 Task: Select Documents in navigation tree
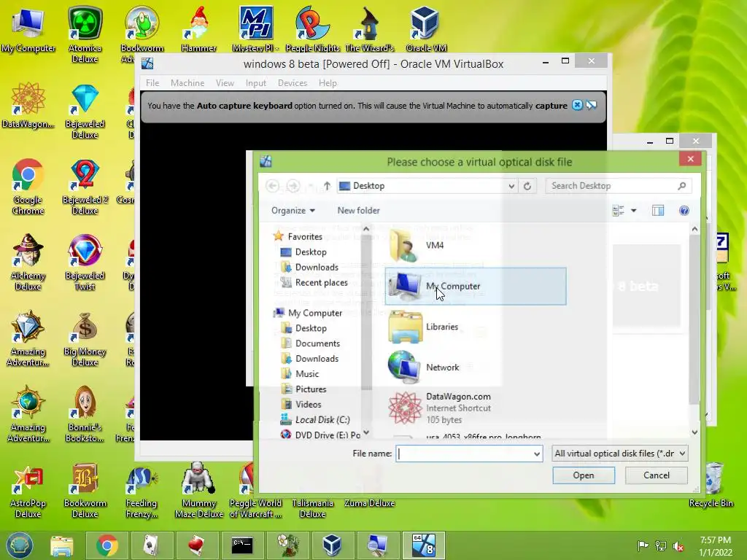pyautogui.click(x=317, y=343)
